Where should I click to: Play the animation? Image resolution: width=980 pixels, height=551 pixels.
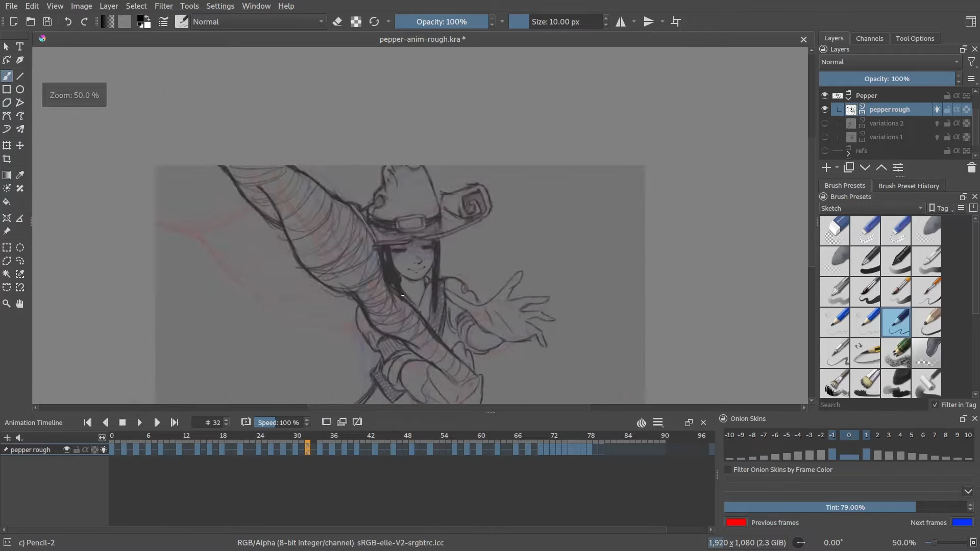tap(139, 422)
